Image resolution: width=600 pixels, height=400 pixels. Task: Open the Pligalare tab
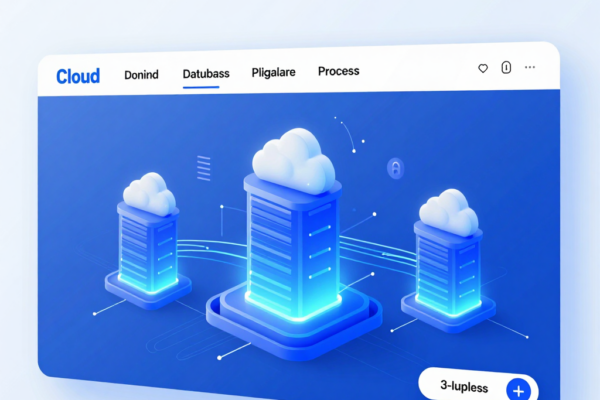[x=273, y=72]
